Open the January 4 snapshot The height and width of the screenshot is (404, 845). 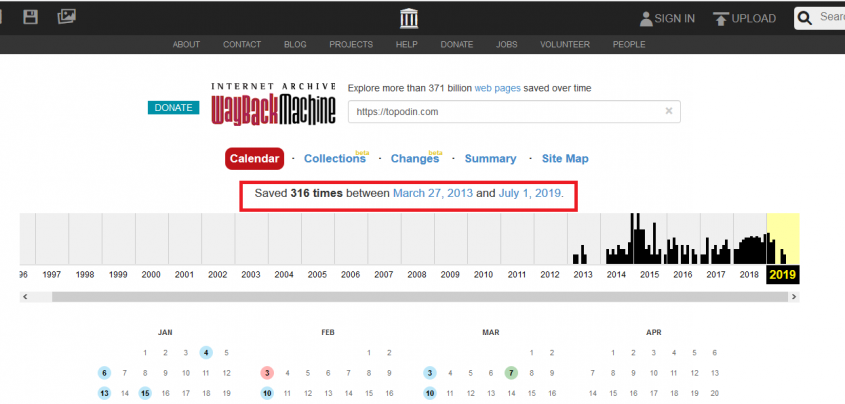point(205,352)
